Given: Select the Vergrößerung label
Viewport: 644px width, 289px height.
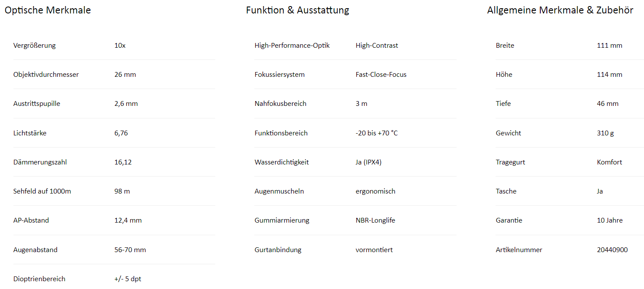Looking at the screenshot, I should 35,46.
